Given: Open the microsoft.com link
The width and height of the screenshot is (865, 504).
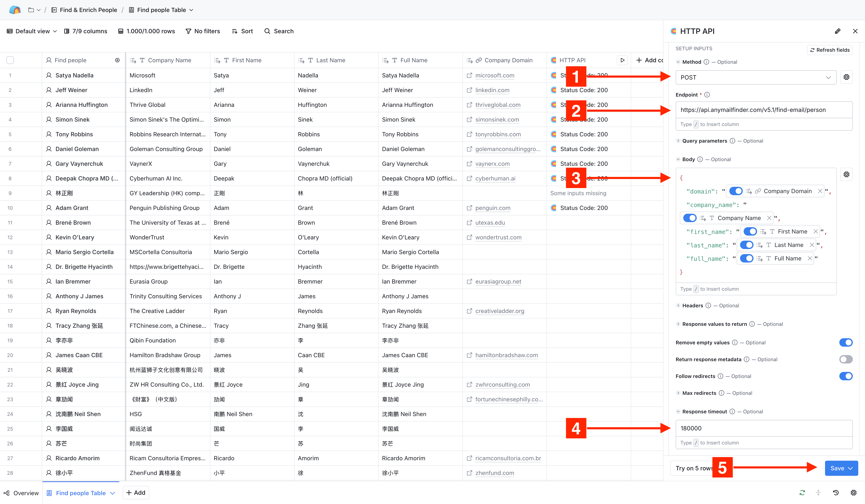Looking at the screenshot, I should click(x=495, y=75).
